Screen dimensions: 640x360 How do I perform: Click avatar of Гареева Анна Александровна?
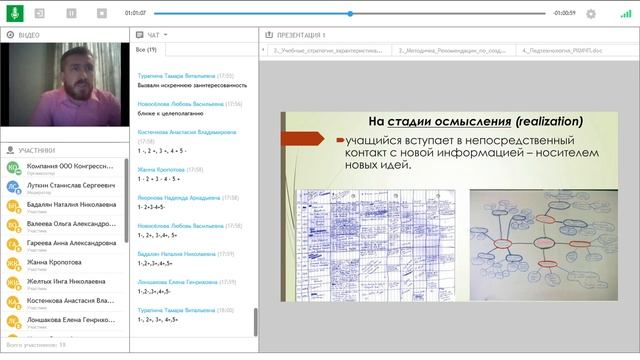coord(13,244)
